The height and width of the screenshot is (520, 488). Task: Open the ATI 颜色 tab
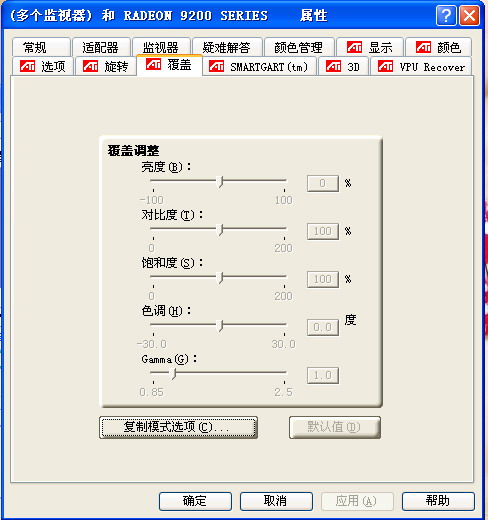pos(439,47)
